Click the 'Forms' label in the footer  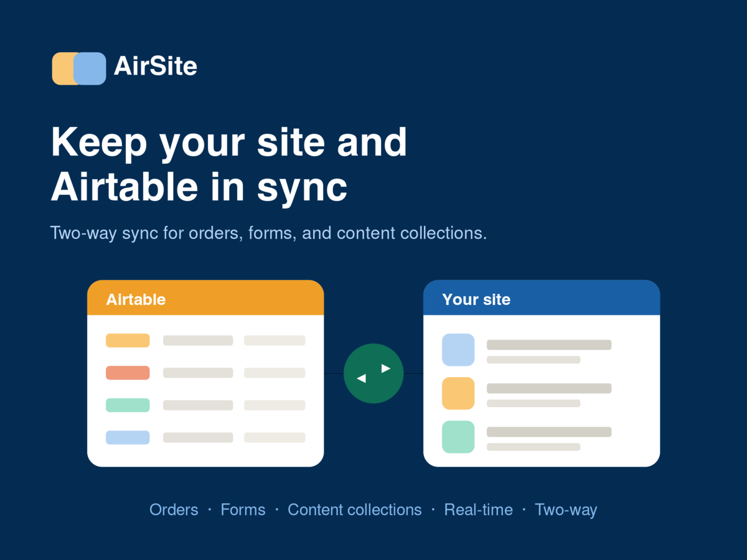243,510
